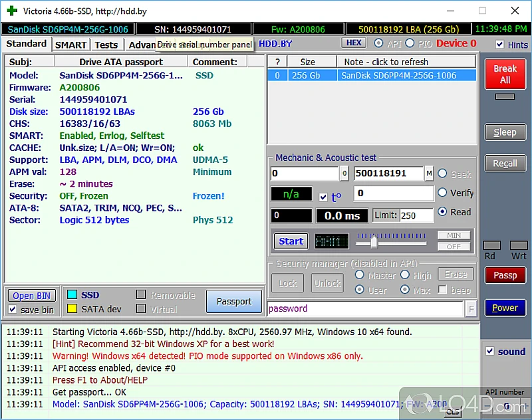Click the Recall button
The height and width of the screenshot is (420, 532).
click(505, 163)
